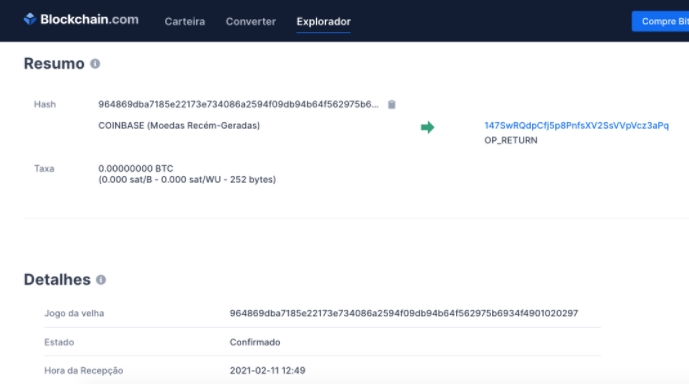Open address 147SwRQdpCfj5p8PnfsXV2SsVVpVcz3aPq
689x384 pixels.
click(x=577, y=126)
